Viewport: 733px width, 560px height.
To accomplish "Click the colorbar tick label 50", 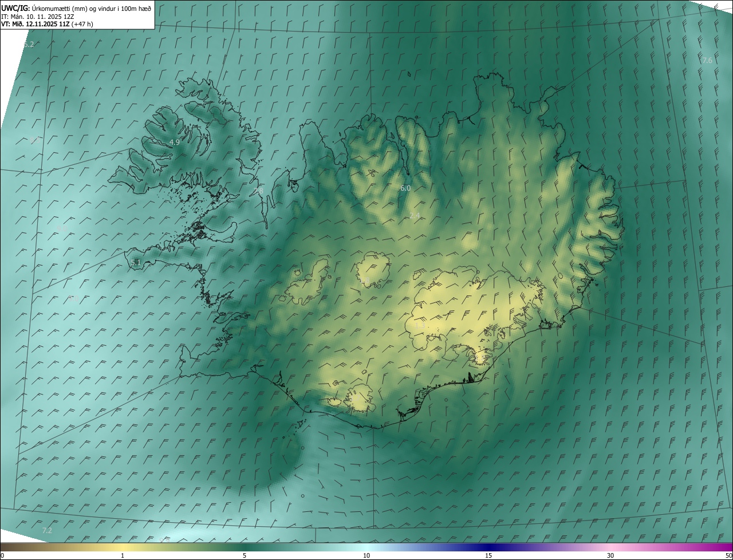I will (x=728, y=556).
